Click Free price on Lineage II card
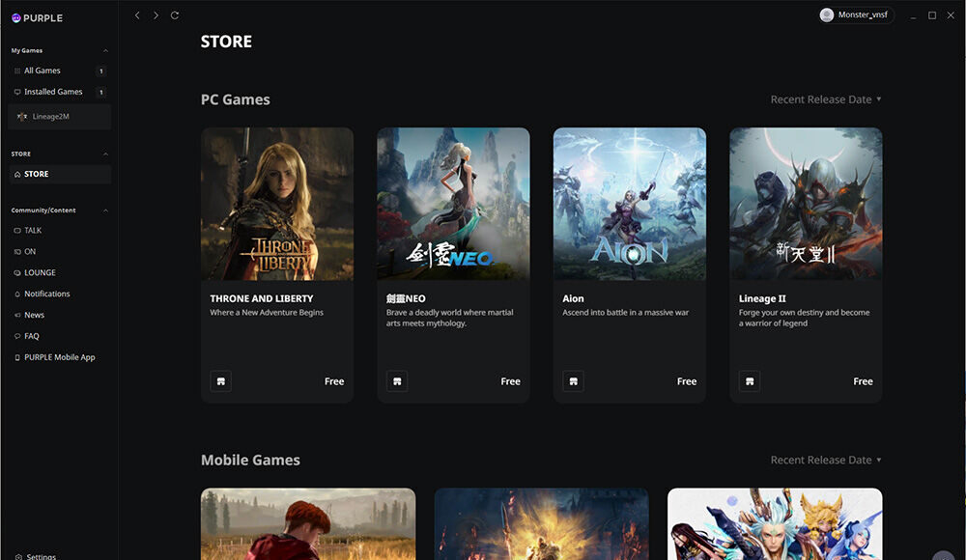Viewport: 966px width, 560px height. pos(863,381)
